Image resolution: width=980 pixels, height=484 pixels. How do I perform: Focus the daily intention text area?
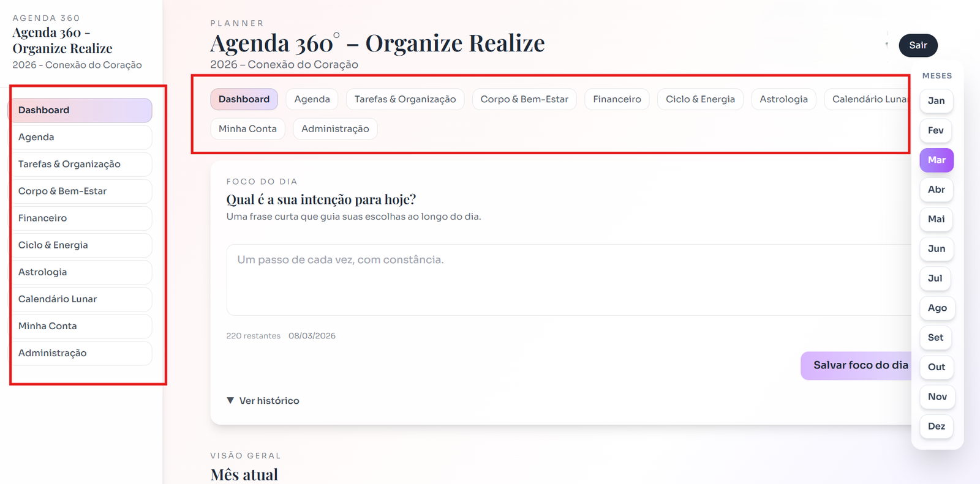[x=570, y=280]
